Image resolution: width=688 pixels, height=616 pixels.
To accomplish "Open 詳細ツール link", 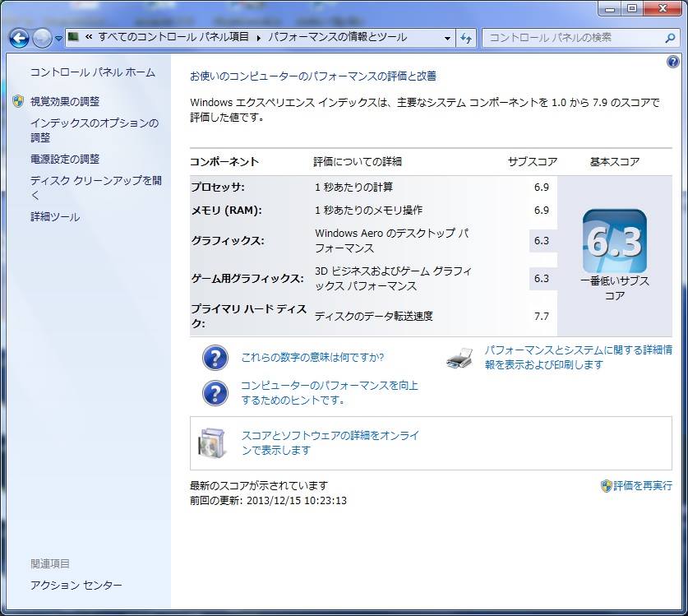I will [55, 217].
